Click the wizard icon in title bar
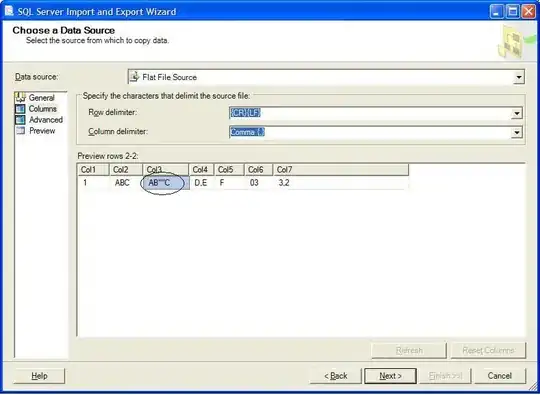Screen dimensions: 540x395 9,11
